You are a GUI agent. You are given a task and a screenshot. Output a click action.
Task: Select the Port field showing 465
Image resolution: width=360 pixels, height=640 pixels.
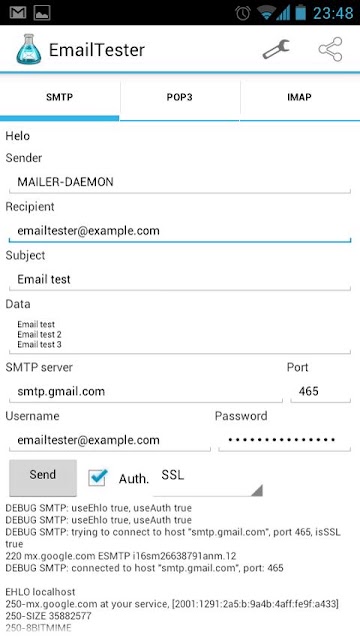coord(320,391)
